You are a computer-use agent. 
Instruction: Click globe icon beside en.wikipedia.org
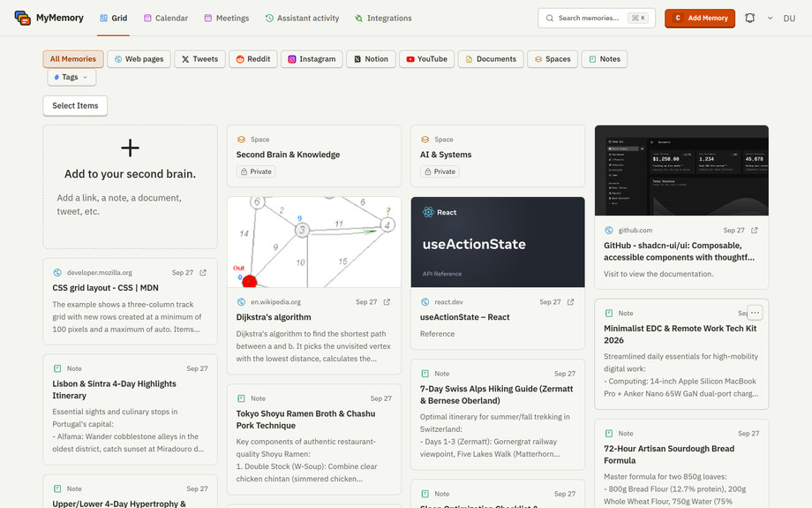coord(241,302)
